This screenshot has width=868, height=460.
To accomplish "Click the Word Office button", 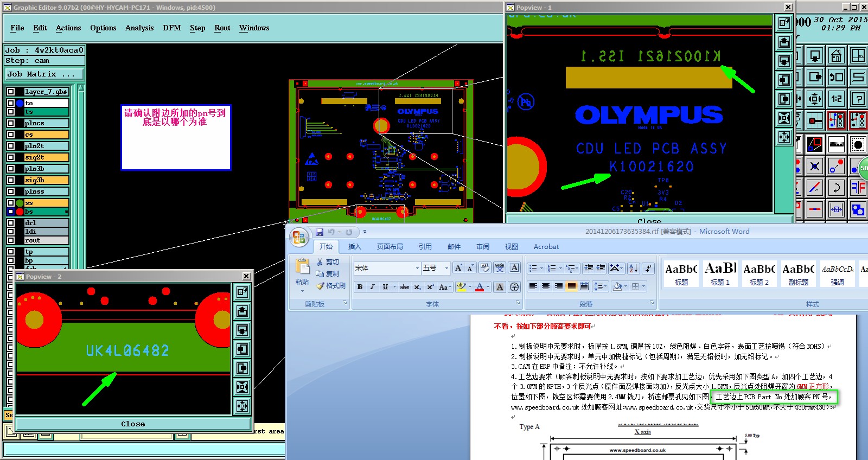I will [299, 238].
